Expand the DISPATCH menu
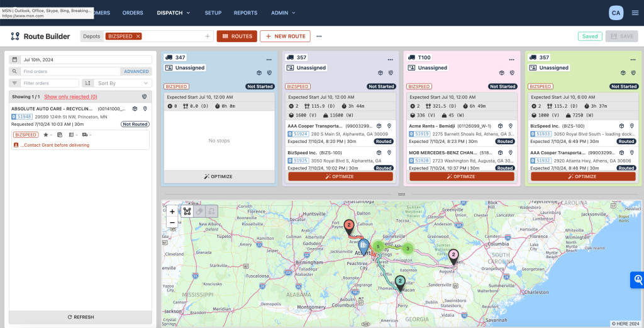 click(174, 13)
